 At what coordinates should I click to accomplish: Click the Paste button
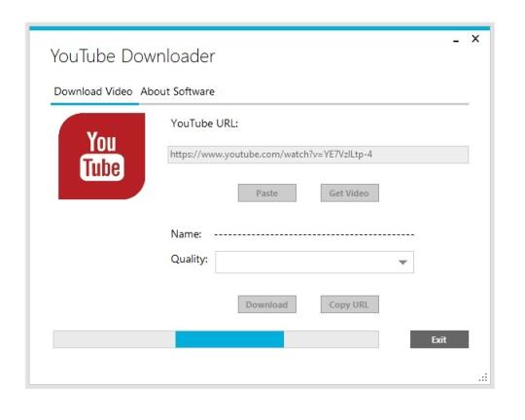pyautogui.click(x=266, y=192)
